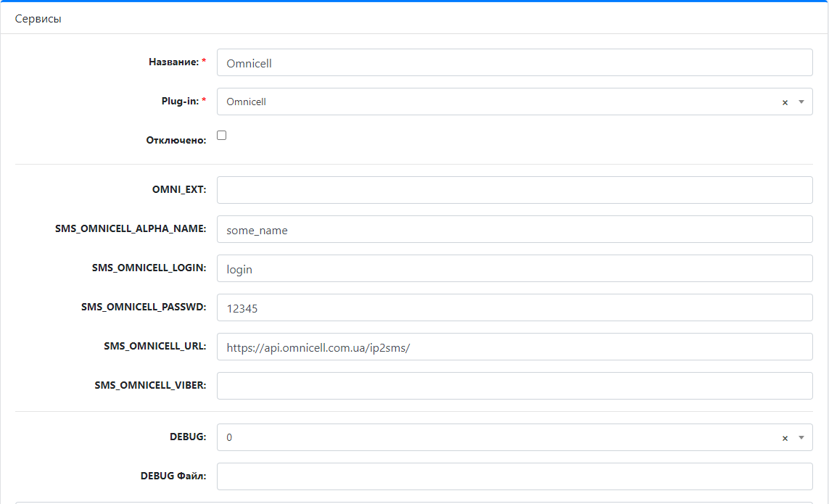Toggle the Отключено checkbox
Image resolution: width=829 pixels, height=504 pixels.
(221, 136)
